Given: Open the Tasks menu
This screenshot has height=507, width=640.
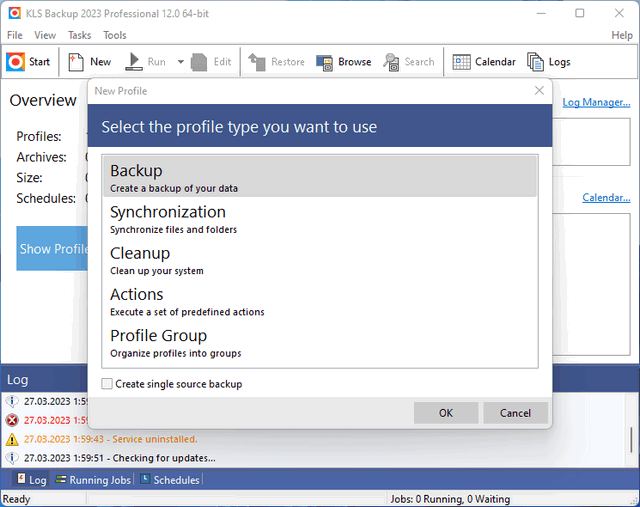Looking at the screenshot, I should [x=79, y=35].
